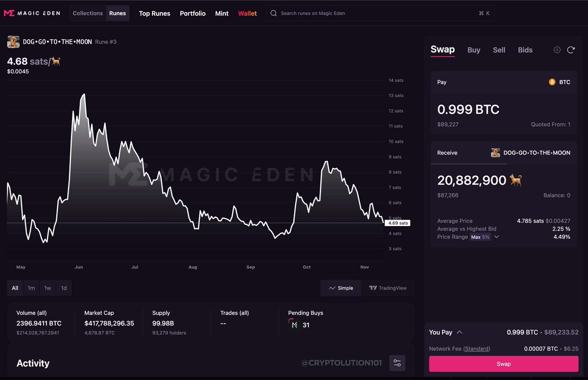Expand the Max 5% price range chevron
This screenshot has width=588, height=380.
coord(496,237)
